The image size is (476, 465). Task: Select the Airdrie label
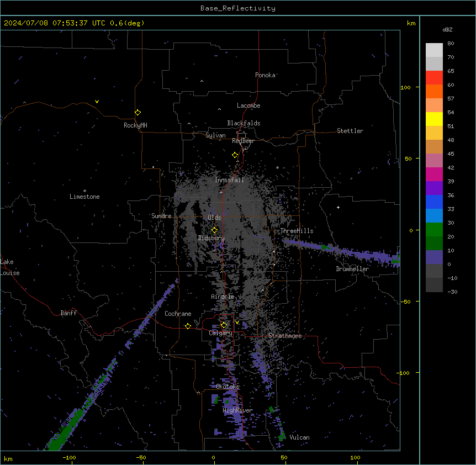(223, 297)
